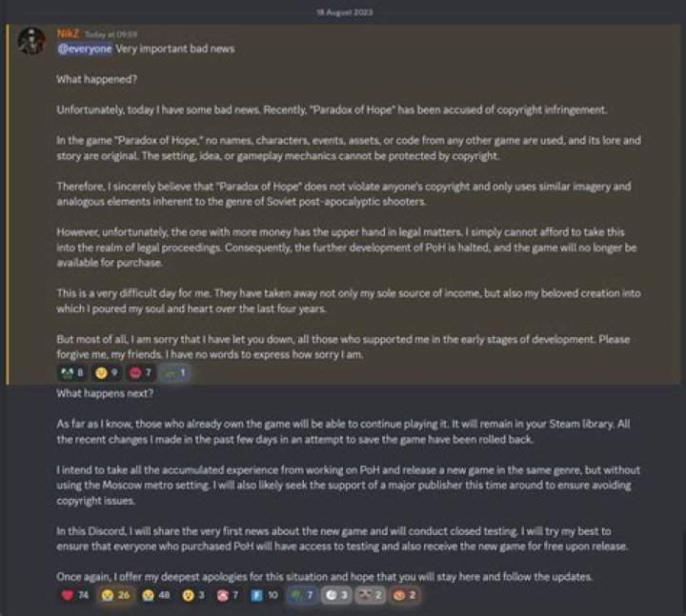This screenshot has height=616, width=686.
Task: Click the "What happens next?" message text
Action: [105, 393]
